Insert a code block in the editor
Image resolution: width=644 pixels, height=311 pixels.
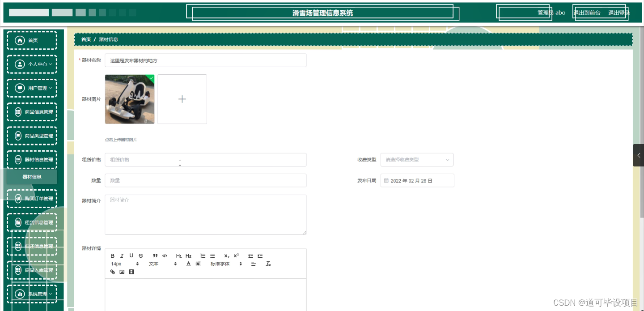[x=165, y=256]
